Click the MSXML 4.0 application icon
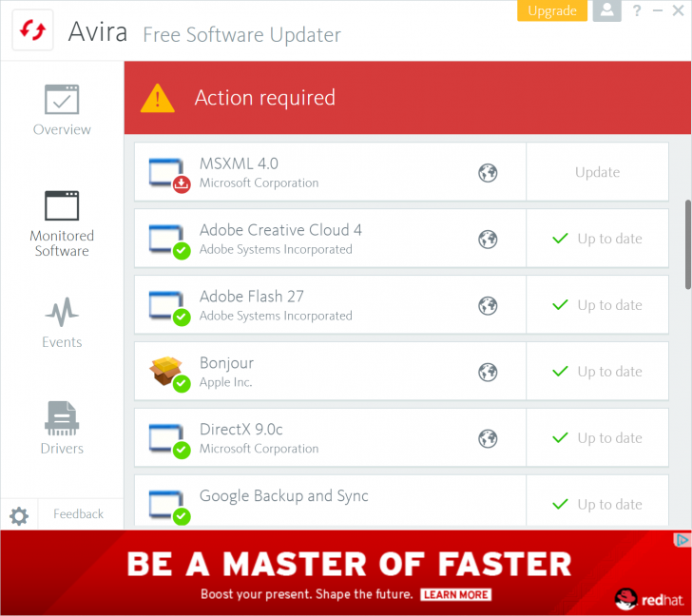The image size is (692, 616). pyautogui.click(x=169, y=175)
